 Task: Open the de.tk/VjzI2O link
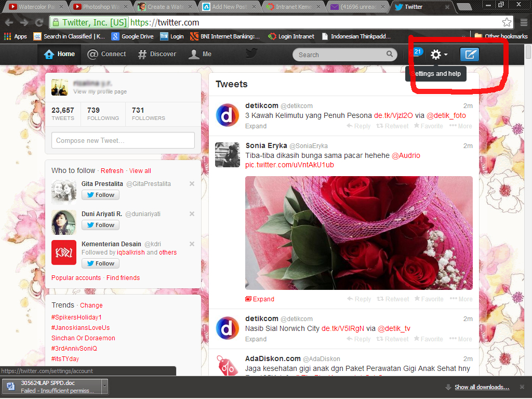[x=393, y=116]
